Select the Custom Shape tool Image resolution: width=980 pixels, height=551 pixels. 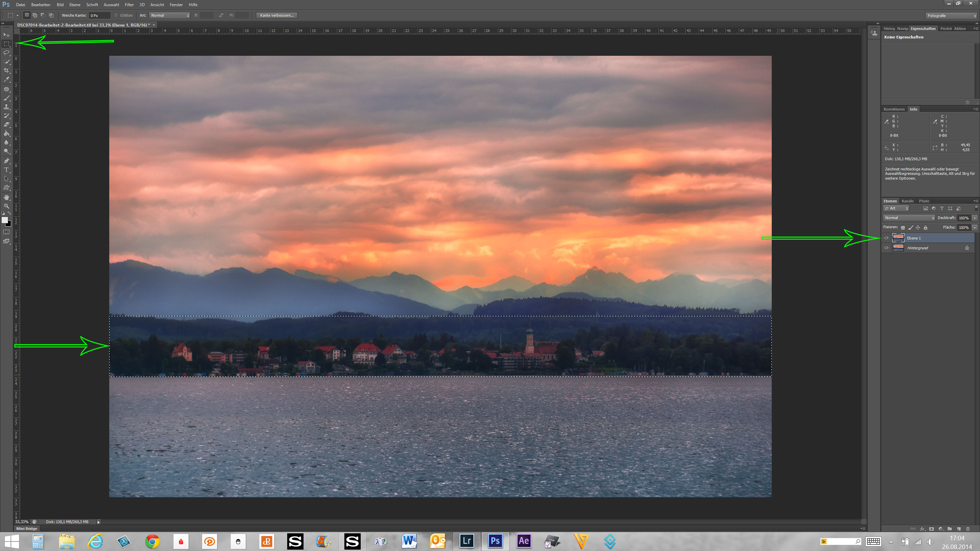point(6,187)
